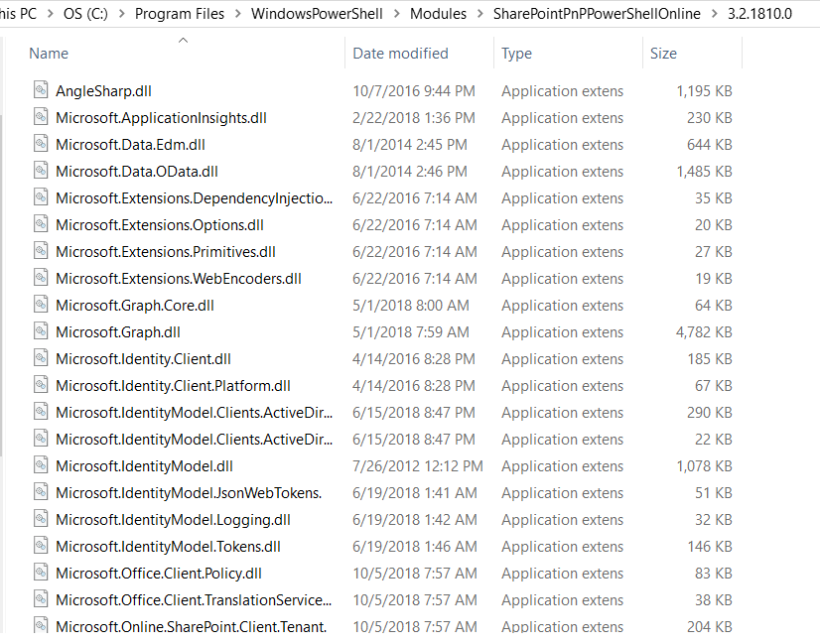Expand the breadcrumb chevron after Modules
820x644 pixels.
(x=480, y=14)
